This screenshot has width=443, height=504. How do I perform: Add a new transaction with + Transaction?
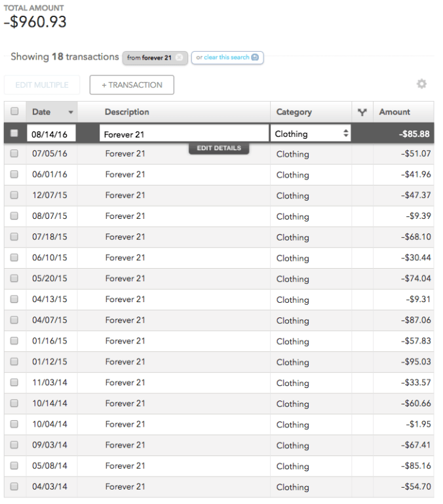pos(132,85)
